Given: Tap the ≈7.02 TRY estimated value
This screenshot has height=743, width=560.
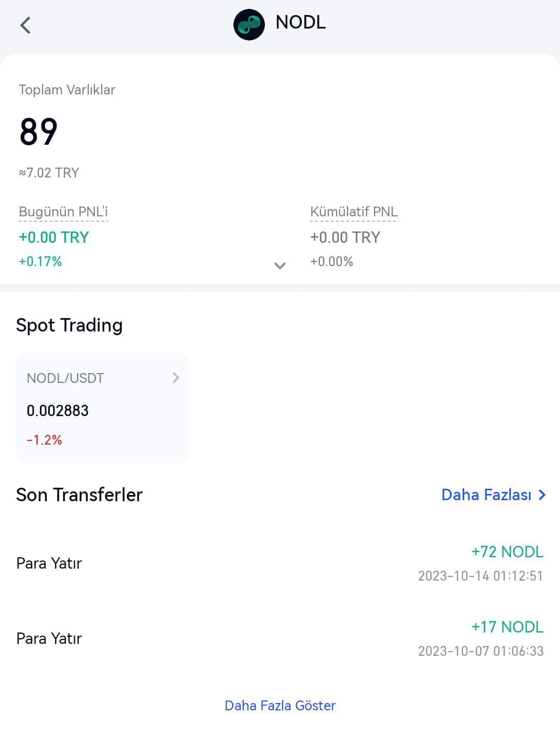Looking at the screenshot, I should pyautogui.click(x=49, y=173).
